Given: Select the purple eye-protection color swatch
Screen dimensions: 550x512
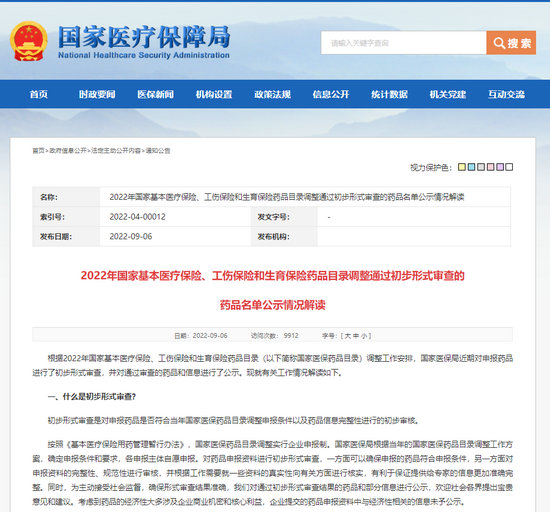Looking at the screenshot, I should point(500,167).
